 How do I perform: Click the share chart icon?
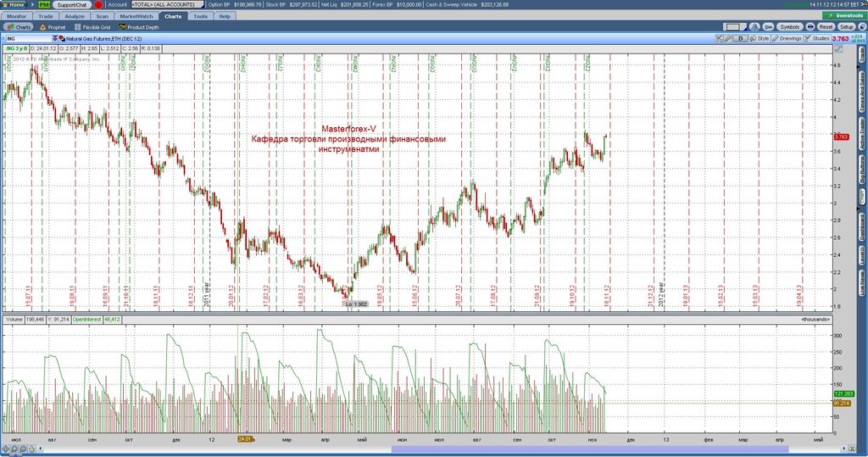tap(768, 26)
